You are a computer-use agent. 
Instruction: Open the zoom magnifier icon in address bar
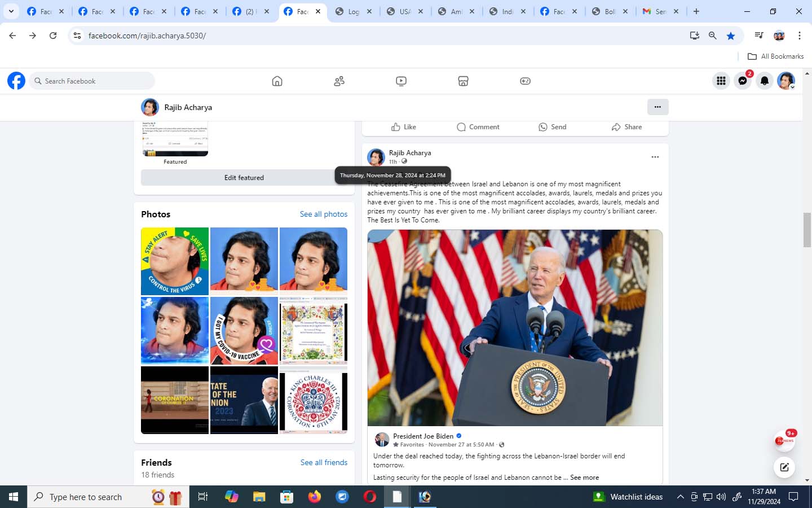point(712,36)
